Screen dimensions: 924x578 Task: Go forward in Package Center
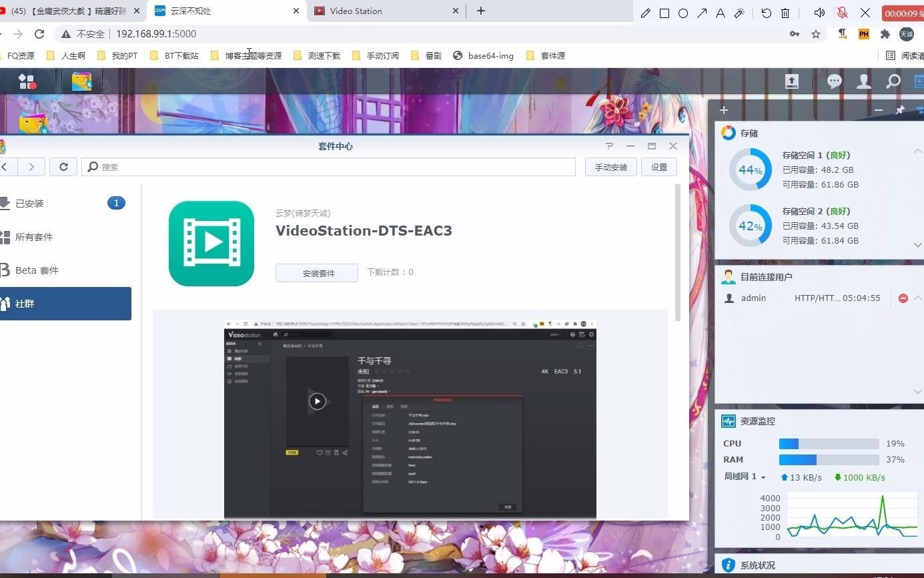click(x=31, y=167)
